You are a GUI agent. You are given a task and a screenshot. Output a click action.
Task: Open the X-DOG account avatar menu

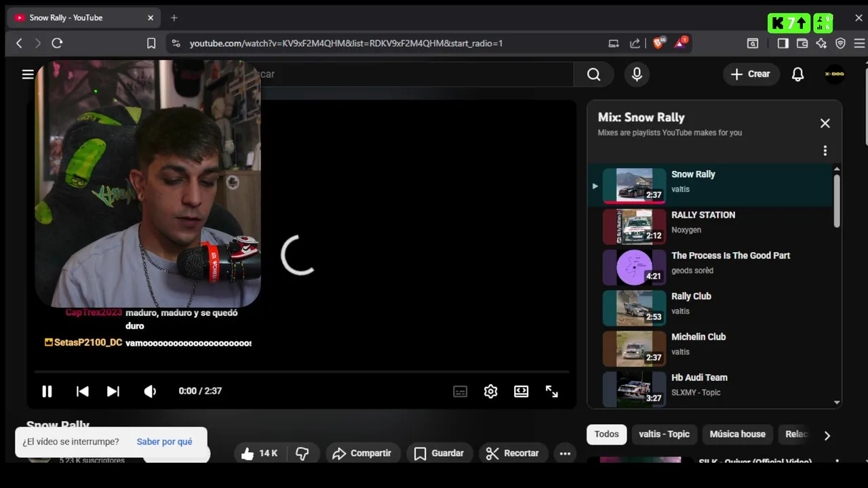point(835,75)
